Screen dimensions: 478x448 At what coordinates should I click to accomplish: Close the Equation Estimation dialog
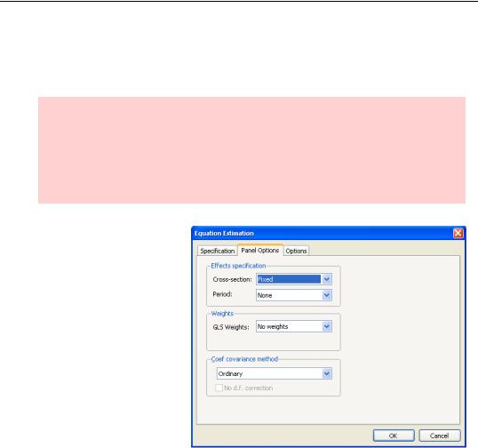458,233
